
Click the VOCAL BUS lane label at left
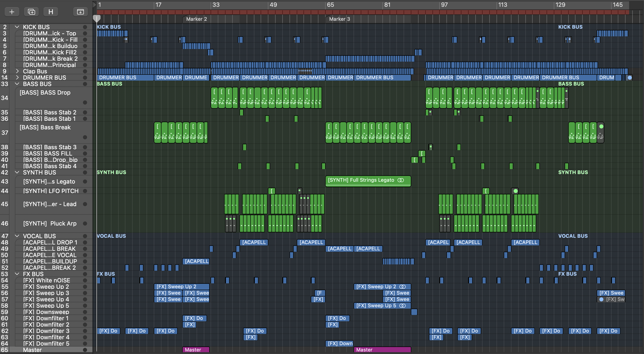[111, 236]
